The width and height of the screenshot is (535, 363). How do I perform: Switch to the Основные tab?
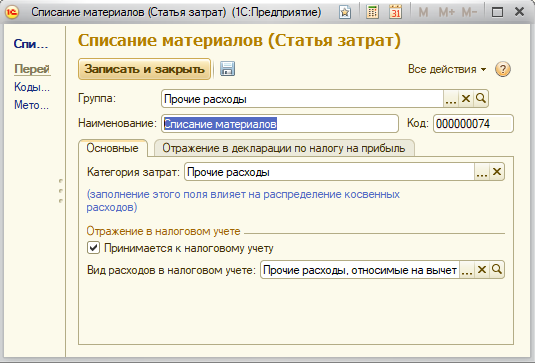[113, 148]
